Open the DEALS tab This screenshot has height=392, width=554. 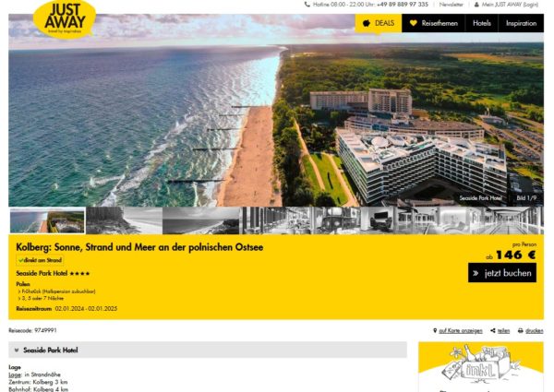(x=379, y=23)
